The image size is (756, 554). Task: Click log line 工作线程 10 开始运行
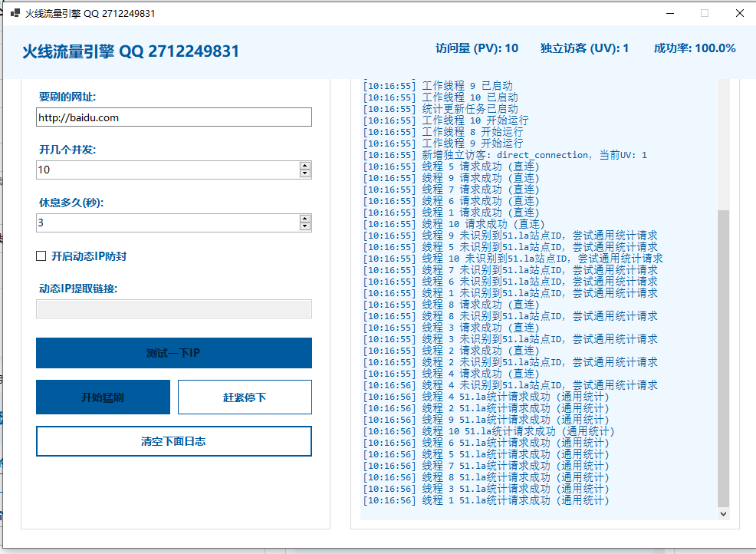[x=446, y=120]
